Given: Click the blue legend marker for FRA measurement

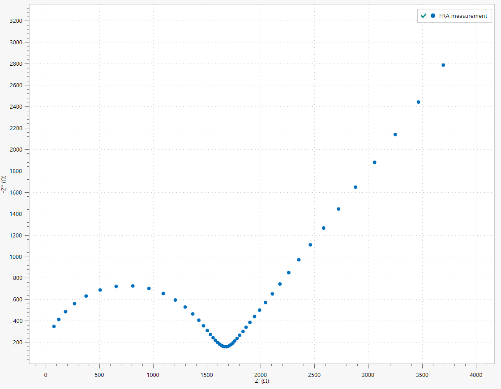Looking at the screenshot, I should [x=433, y=16].
